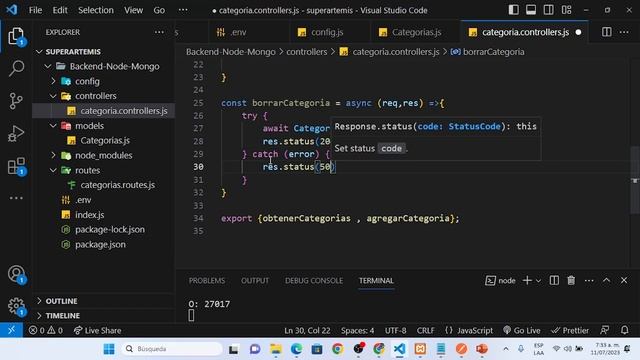Toggle bottom panel layout icon

tap(531, 10)
